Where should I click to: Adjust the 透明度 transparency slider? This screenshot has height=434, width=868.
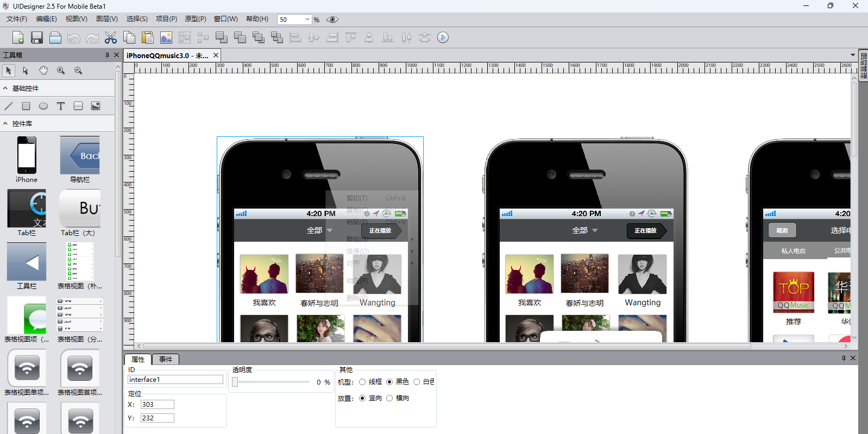click(235, 382)
